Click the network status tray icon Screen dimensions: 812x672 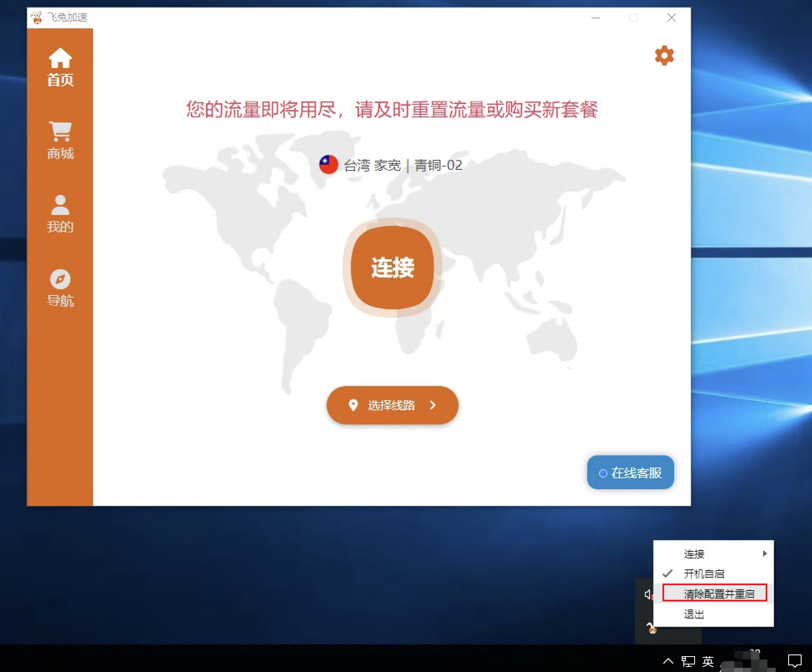[688, 661]
